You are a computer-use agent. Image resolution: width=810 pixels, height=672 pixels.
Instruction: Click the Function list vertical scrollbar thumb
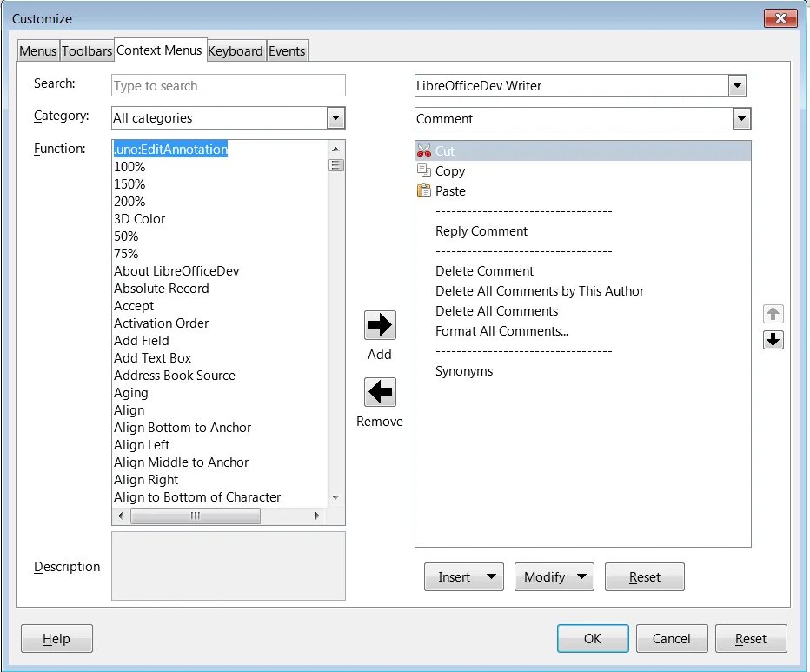[x=335, y=165]
